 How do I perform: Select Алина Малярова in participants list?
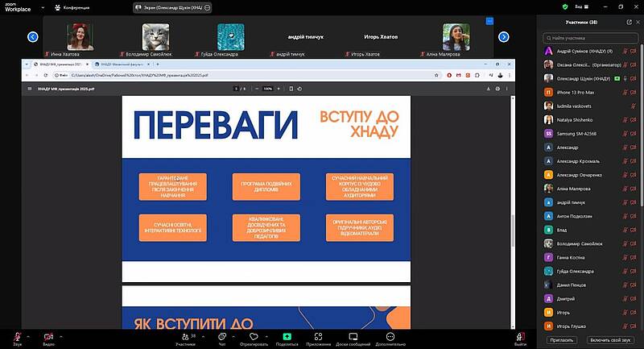573,189
